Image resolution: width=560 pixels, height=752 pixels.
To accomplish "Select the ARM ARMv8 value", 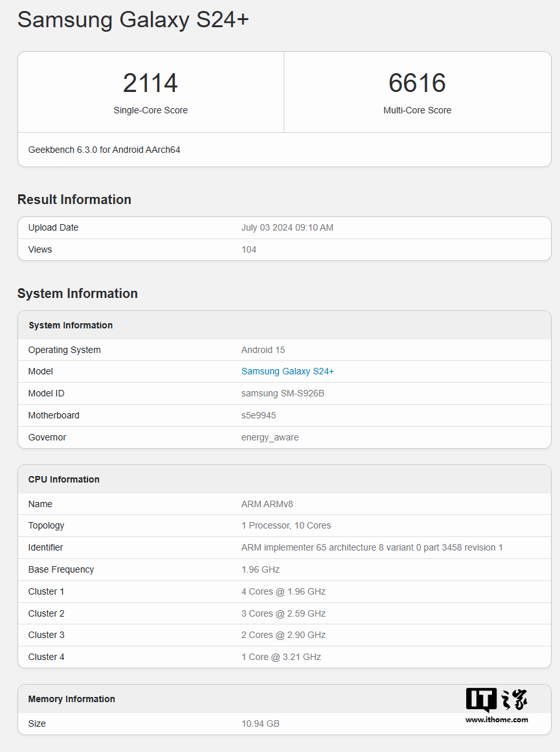I will point(267,504).
